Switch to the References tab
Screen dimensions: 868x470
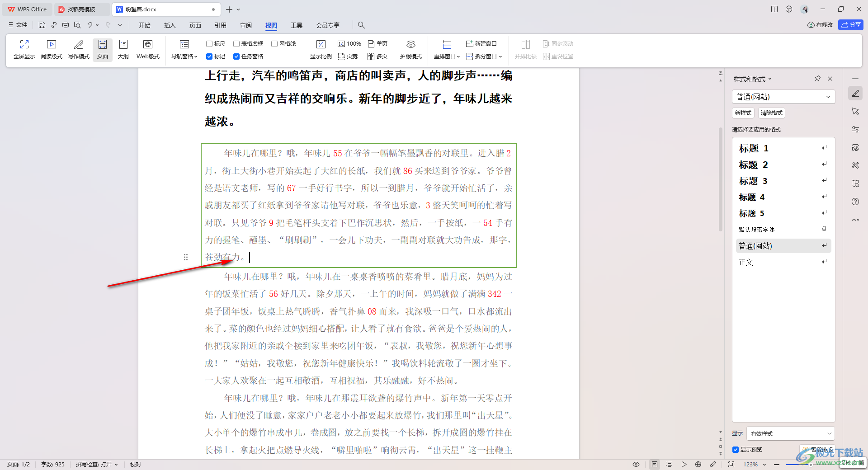click(x=221, y=25)
